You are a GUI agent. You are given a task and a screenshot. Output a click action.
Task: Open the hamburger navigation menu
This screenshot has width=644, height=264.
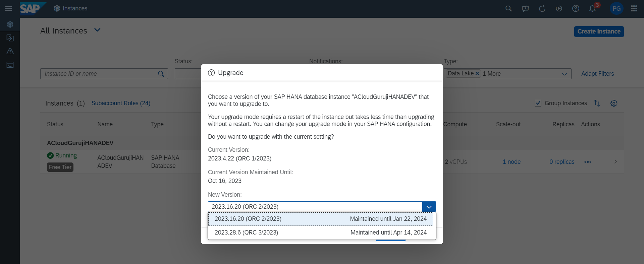8,8
